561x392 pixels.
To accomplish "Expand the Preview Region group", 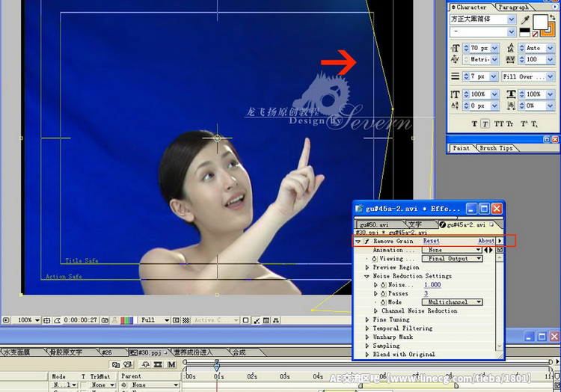I will (x=367, y=268).
